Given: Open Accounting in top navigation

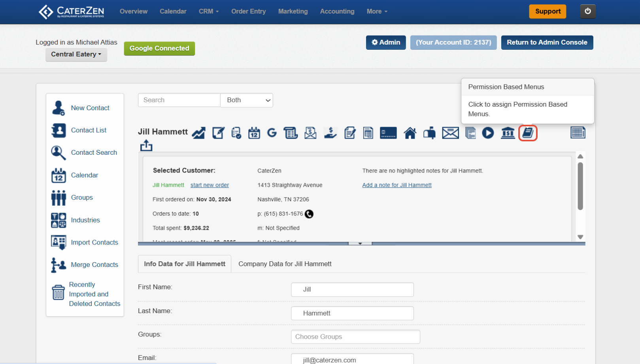Looking at the screenshot, I should [337, 11].
